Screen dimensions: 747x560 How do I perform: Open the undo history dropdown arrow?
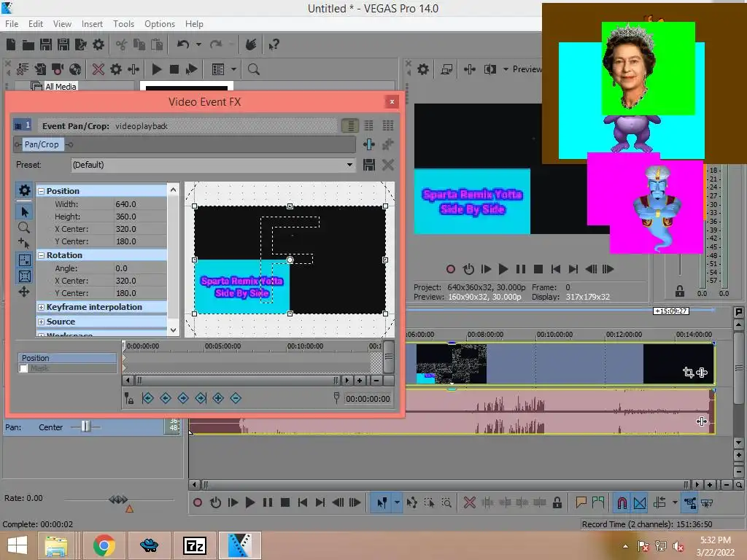point(198,44)
